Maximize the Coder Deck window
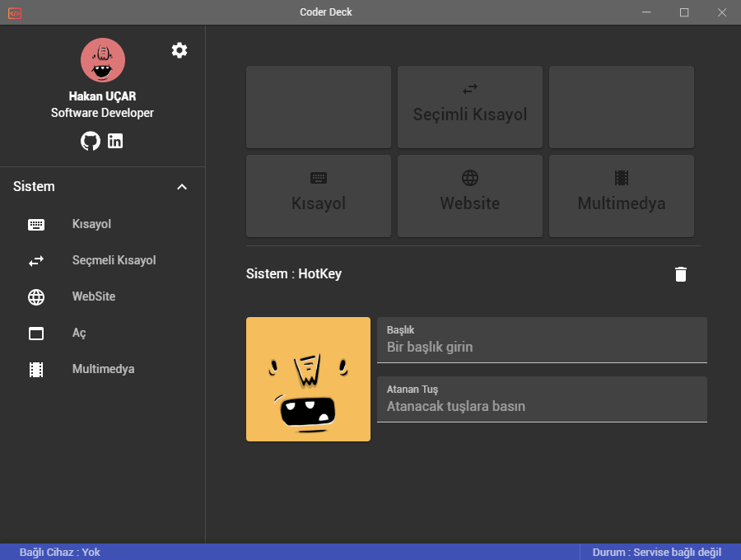 tap(684, 12)
